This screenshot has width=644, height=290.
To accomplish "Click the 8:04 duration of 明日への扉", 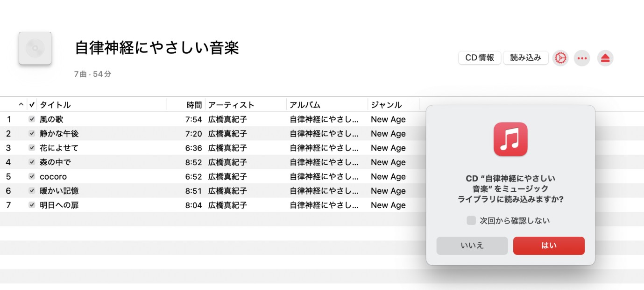I will click(x=193, y=205).
